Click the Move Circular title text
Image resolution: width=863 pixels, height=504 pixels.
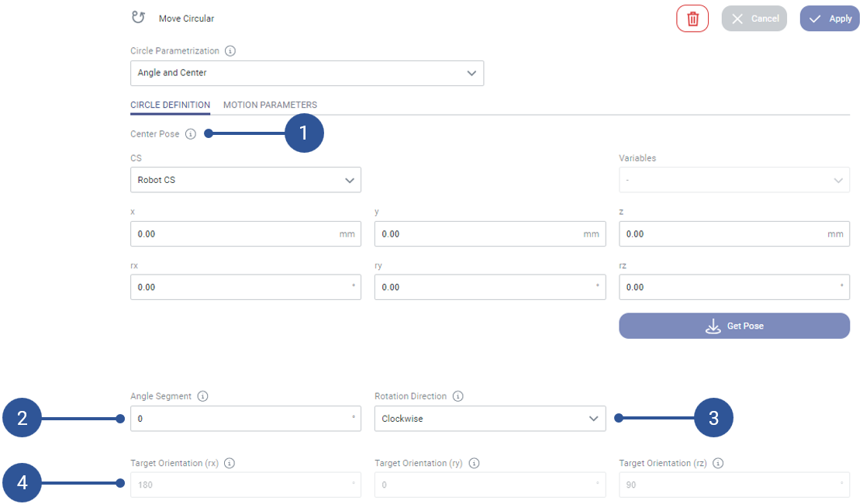click(186, 19)
